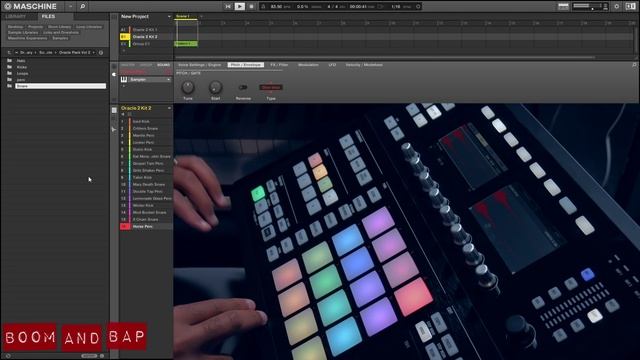640x360 pixels.
Task: Open the mixer view icon at top right
Action: click(x=563, y=7)
